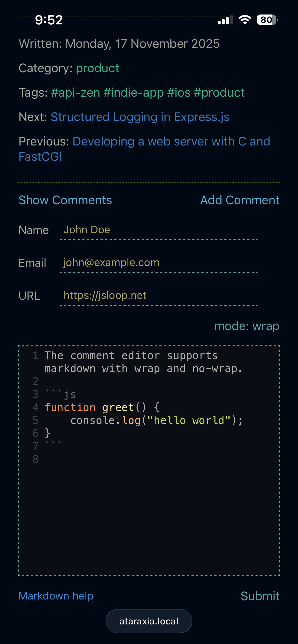Submit the comment
Image resolution: width=298 pixels, height=644 pixels.
(x=260, y=596)
